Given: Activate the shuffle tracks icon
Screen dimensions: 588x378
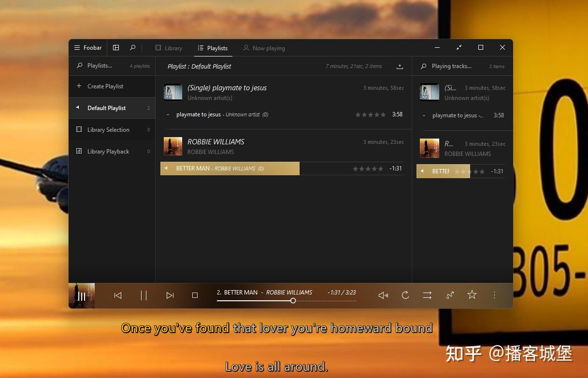Looking at the screenshot, I should [x=427, y=295].
